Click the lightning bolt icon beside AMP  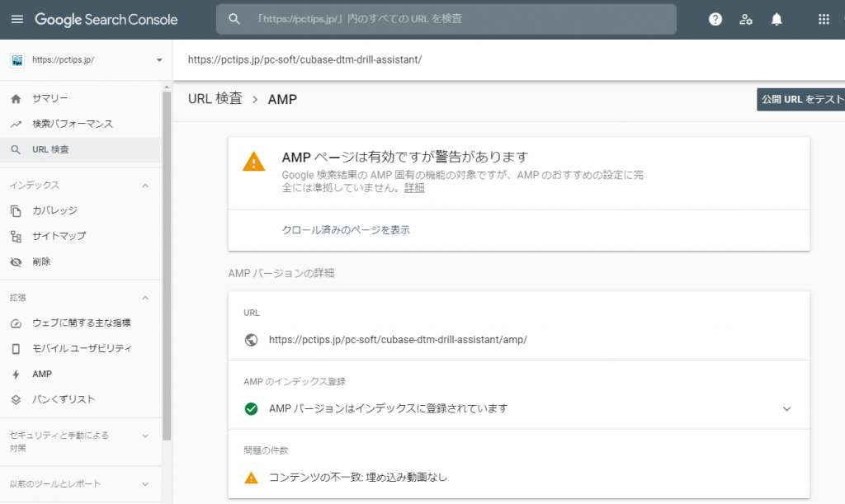[17, 374]
